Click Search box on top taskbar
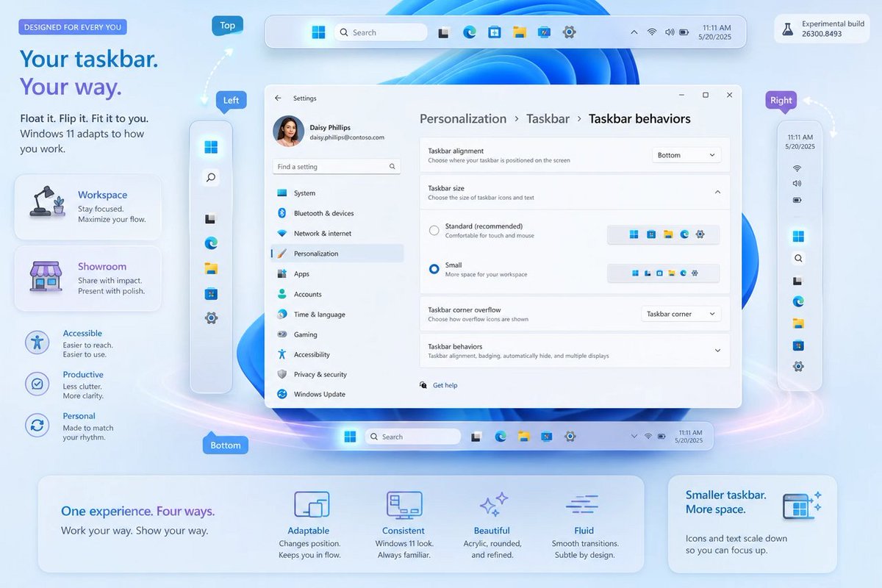The height and width of the screenshot is (588, 882). pos(380,32)
